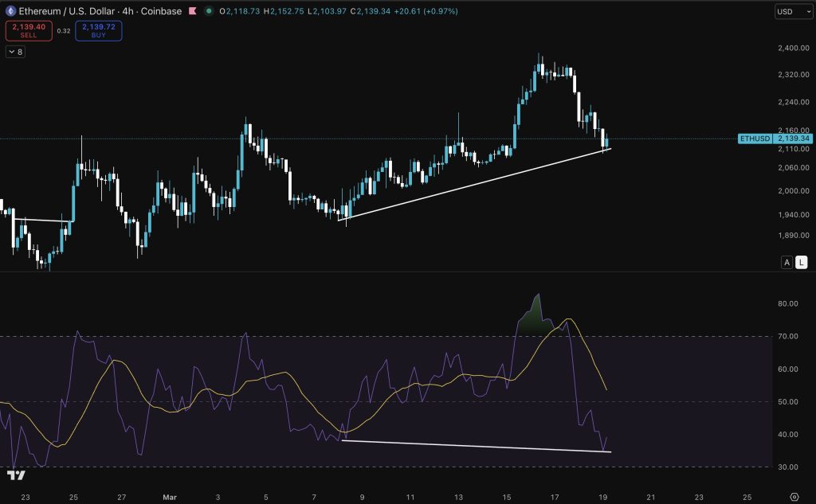Viewport: 816px width, 504px height.
Task: Select the white descending trendline on RSI pane
Action: [x=478, y=446]
